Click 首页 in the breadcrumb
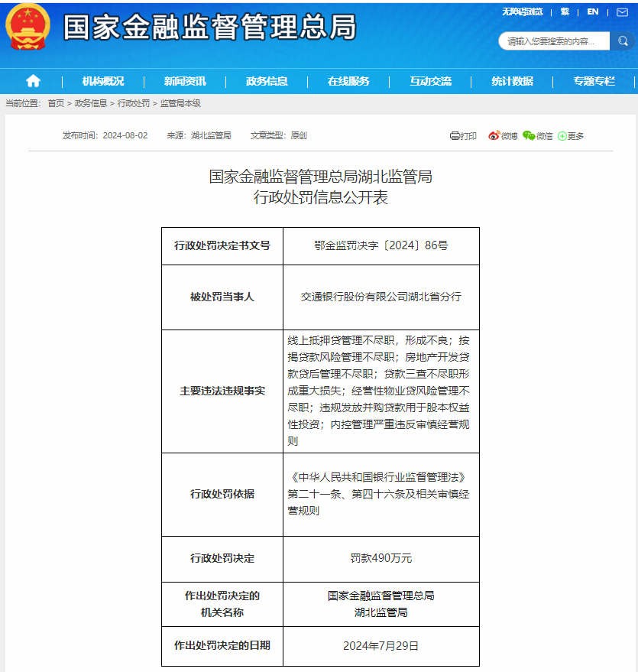Viewport: 638px width, 672px height. (56, 103)
